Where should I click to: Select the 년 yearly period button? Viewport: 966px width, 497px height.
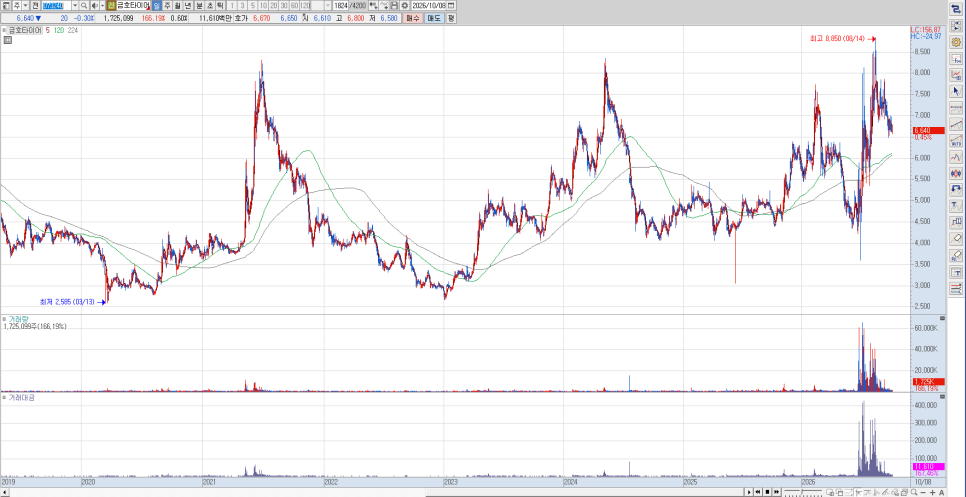pyautogui.click(x=187, y=5)
